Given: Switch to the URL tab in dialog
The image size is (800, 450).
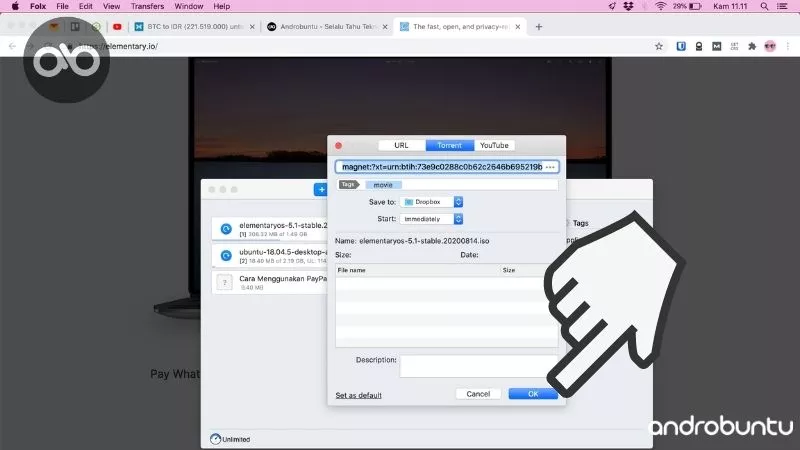Looking at the screenshot, I should (402, 145).
